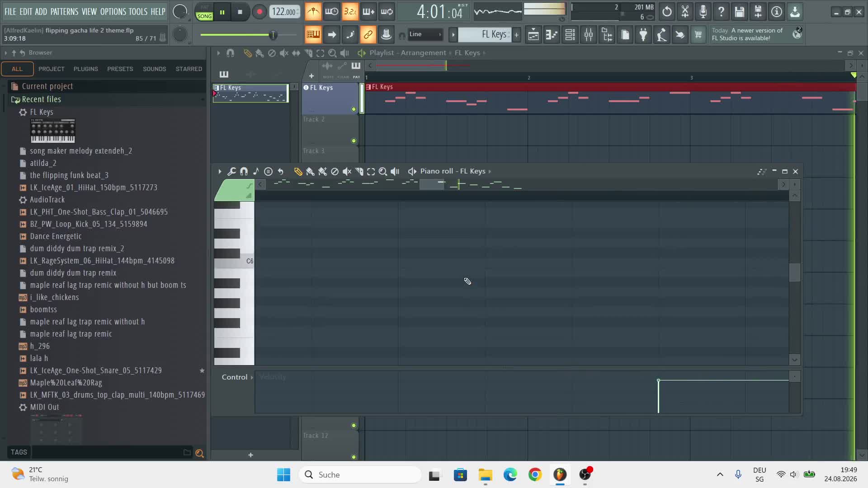Toggle loop recording button
The width and height of the screenshot is (868, 488).
click(x=387, y=12)
